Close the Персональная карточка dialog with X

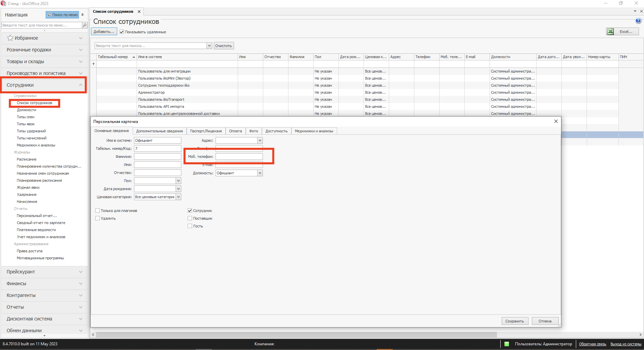(556, 121)
